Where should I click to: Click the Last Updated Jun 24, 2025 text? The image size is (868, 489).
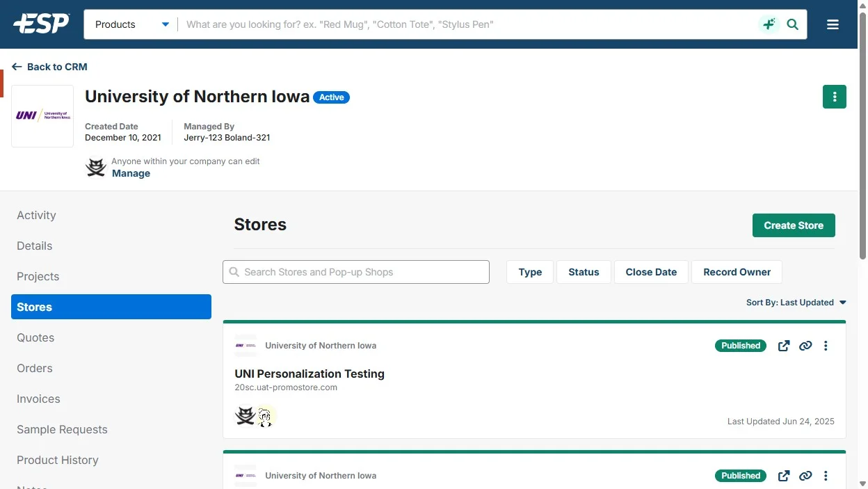click(781, 422)
